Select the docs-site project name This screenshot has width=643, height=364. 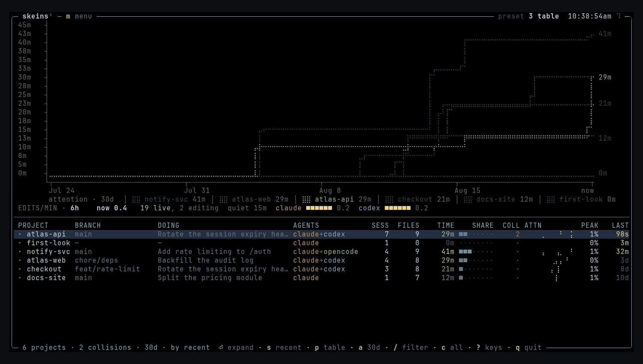click(x=46, y=278)
